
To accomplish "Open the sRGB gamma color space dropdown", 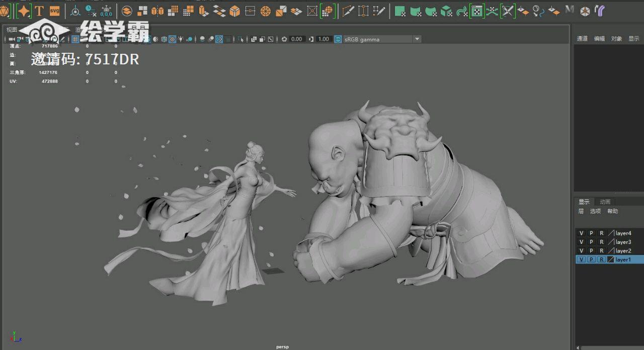I will pos(417,39).
